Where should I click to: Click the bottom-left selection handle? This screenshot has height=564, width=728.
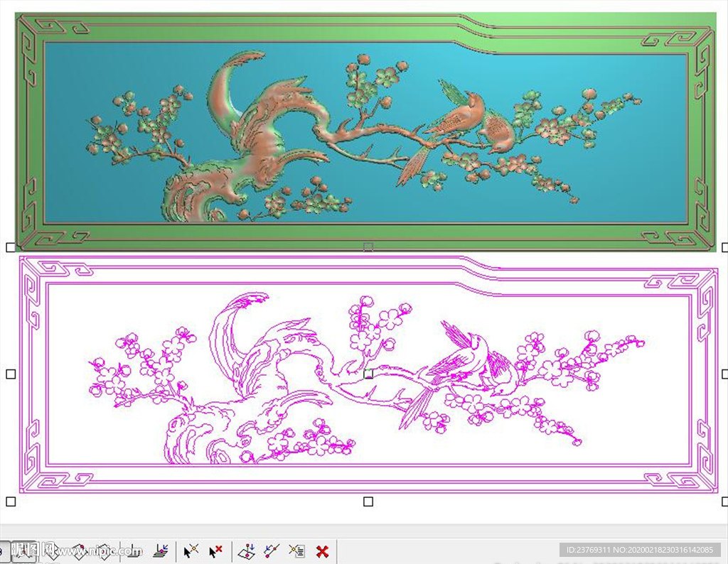coord(11,501)
